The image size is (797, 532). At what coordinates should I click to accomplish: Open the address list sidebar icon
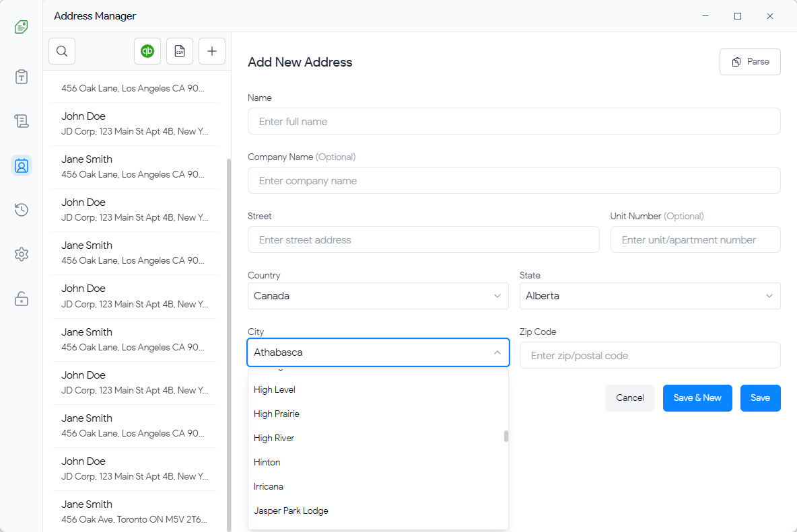(21, 121)
